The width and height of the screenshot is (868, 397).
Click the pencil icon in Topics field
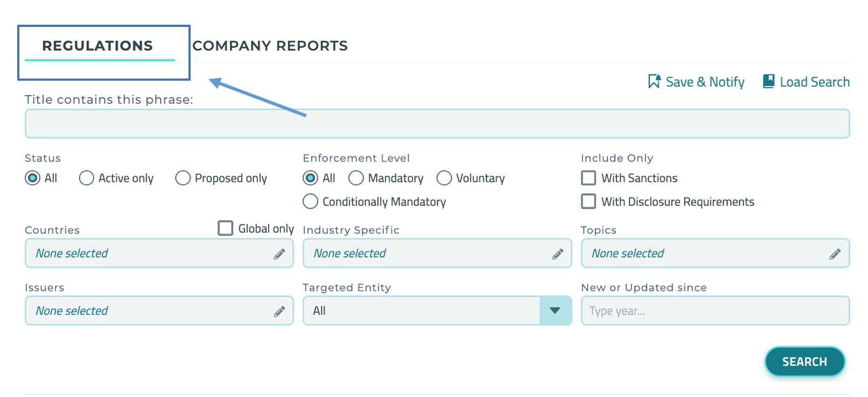pyautogui.click(x=835, y=254)
